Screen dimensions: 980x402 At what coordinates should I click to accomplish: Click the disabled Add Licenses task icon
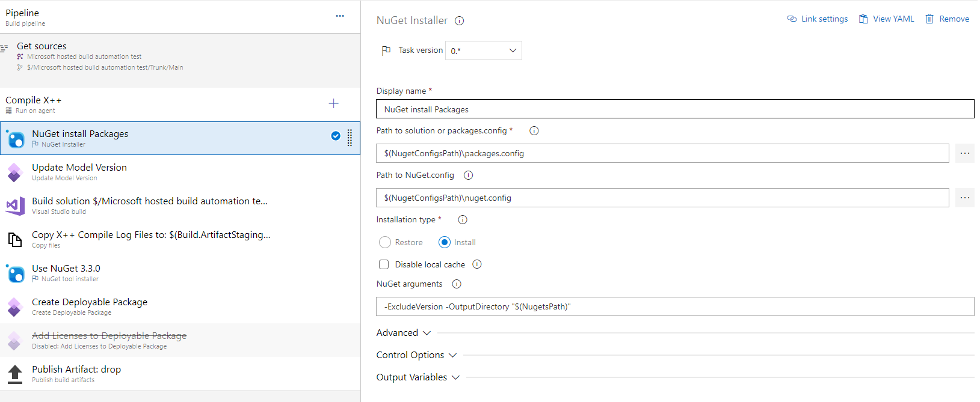pos(15,341)
